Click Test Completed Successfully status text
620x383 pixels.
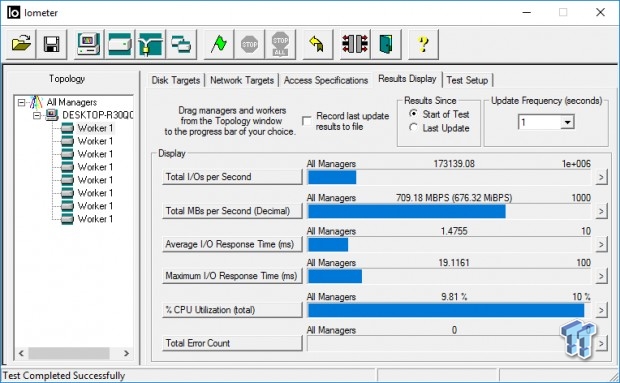(64, 375)
